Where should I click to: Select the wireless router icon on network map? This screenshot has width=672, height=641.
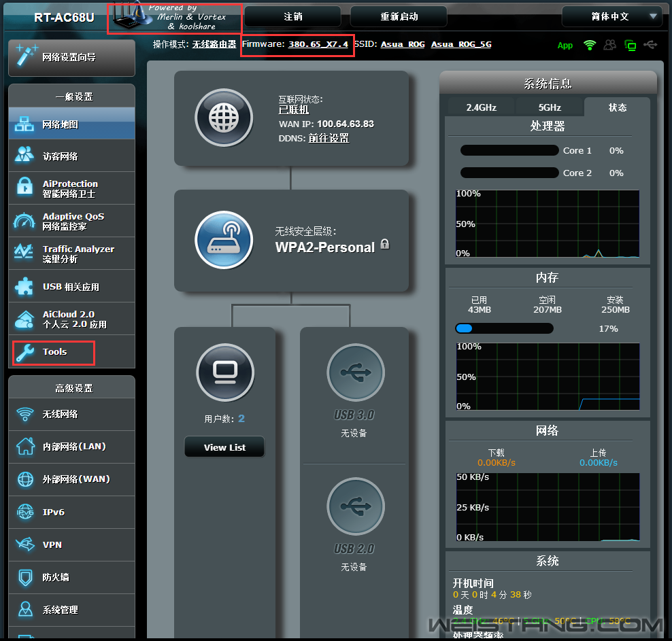(x=224, y=240)
